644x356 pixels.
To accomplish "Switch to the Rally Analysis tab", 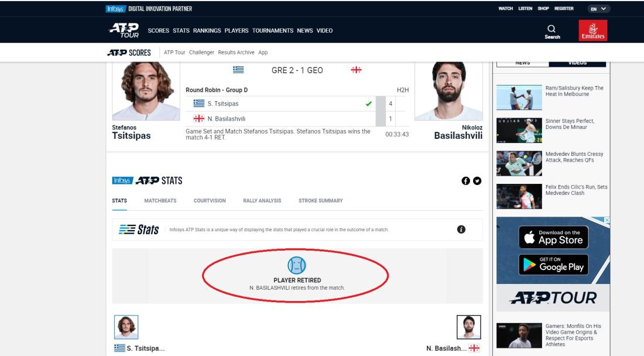I will 262,201.
